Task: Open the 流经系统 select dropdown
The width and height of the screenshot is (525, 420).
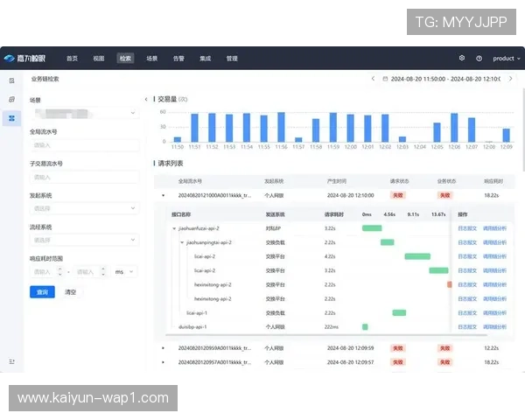Action: [84, 240]
